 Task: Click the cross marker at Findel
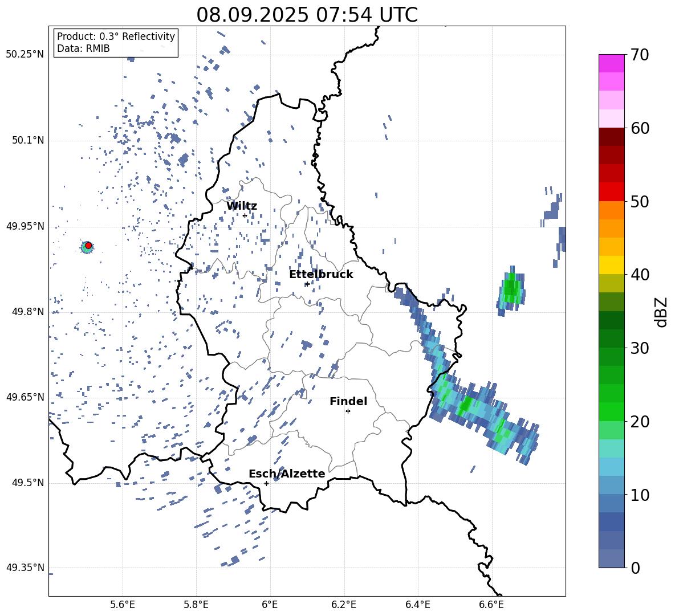coord(348,411)
